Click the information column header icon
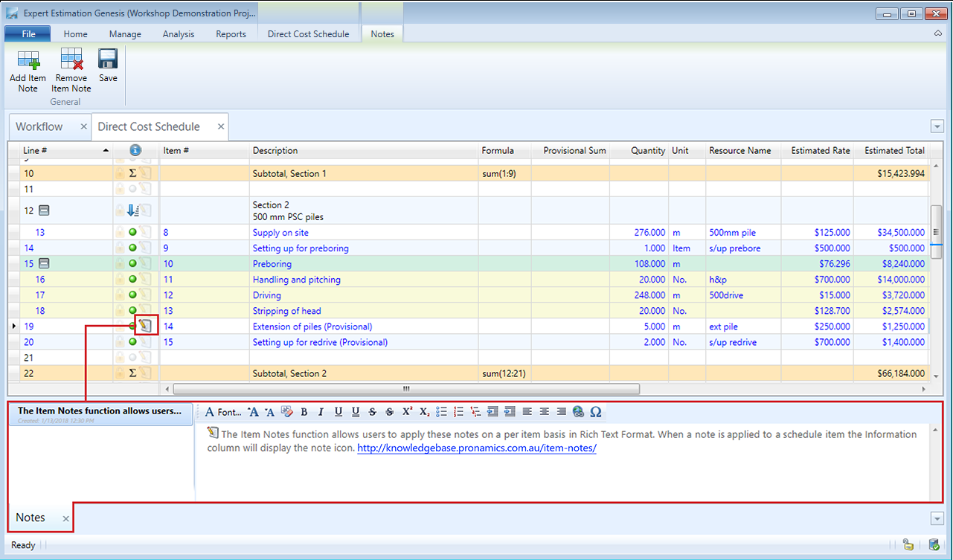Screen dimensions: 953x560 pyautogui.click(x=135, y=150)
